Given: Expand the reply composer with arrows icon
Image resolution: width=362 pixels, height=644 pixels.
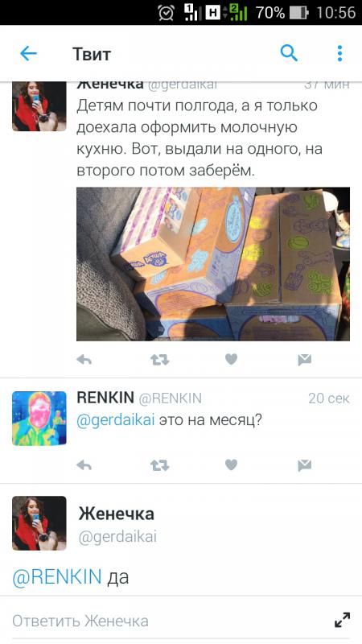Looking at the screenshot, I should (343, 620).
